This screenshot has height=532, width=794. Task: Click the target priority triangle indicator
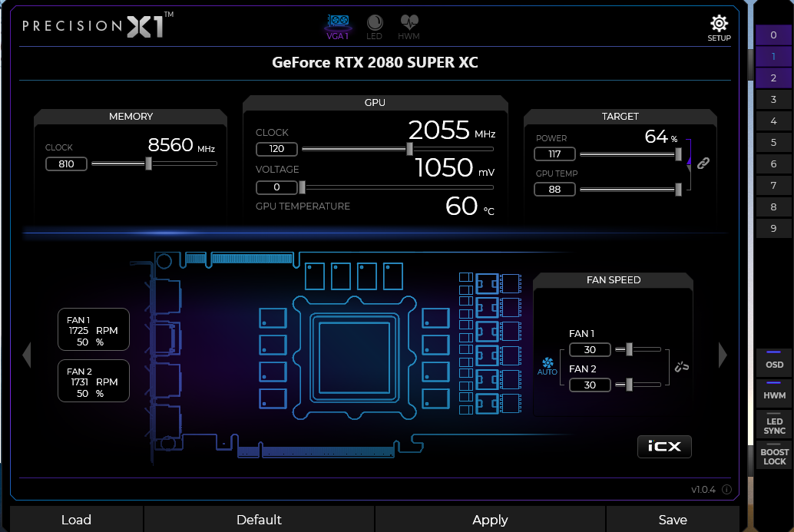[689, 161]
